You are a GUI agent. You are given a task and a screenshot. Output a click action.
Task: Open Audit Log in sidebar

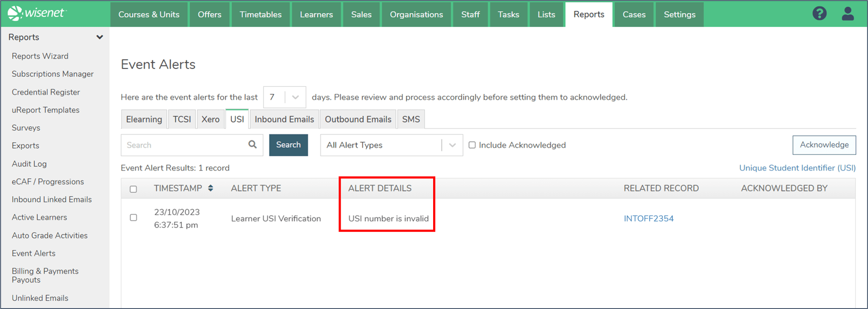click(29, 164)
